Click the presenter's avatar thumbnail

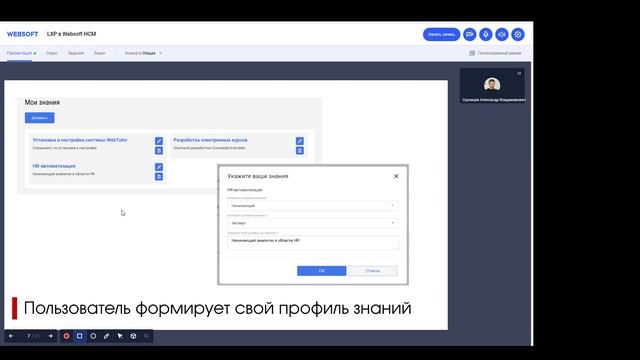(492, 84)
